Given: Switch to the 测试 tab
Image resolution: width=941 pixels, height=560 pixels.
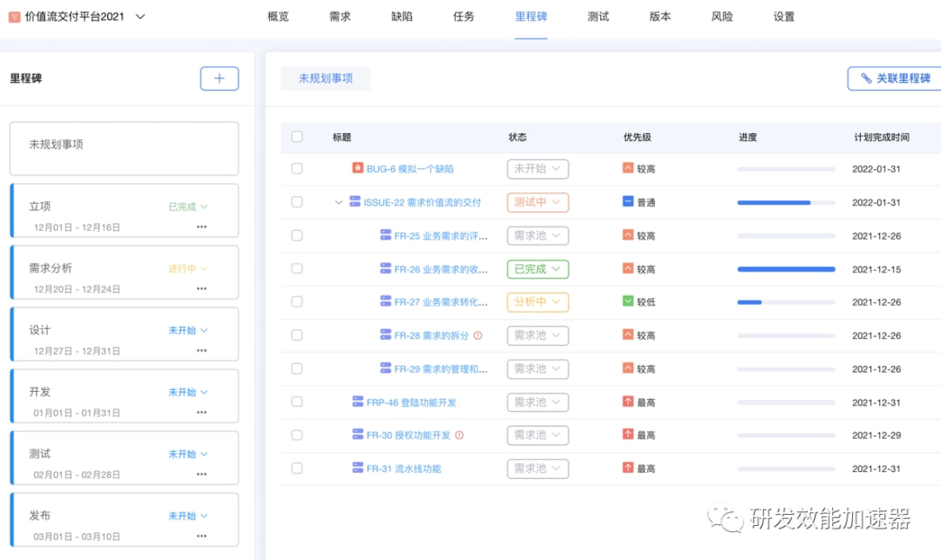Looking at the screenshot, I should 598,16.
